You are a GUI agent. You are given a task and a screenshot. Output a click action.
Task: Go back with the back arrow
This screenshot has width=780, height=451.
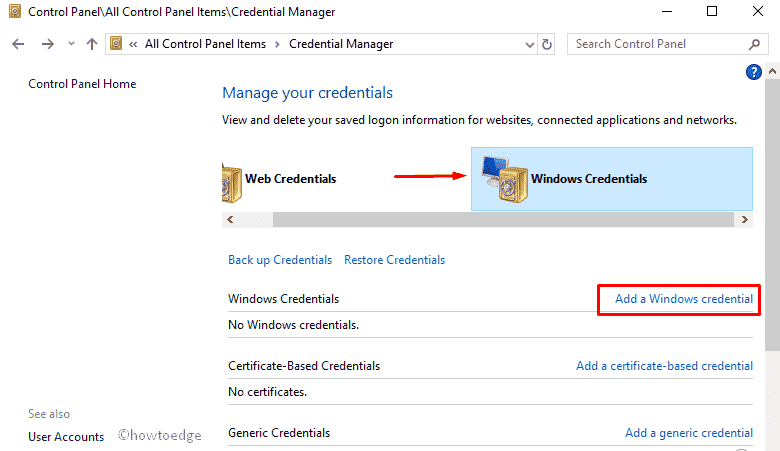(x=18, y=44)
